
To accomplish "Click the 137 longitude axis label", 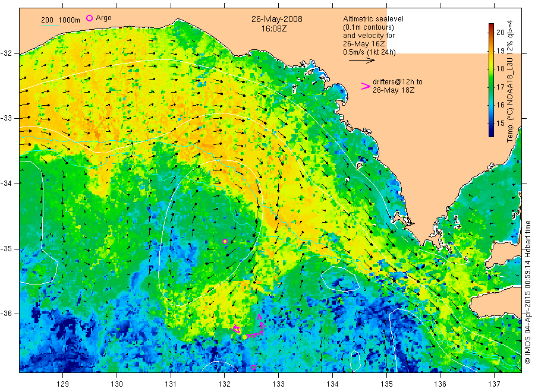I will click(494, 384).
